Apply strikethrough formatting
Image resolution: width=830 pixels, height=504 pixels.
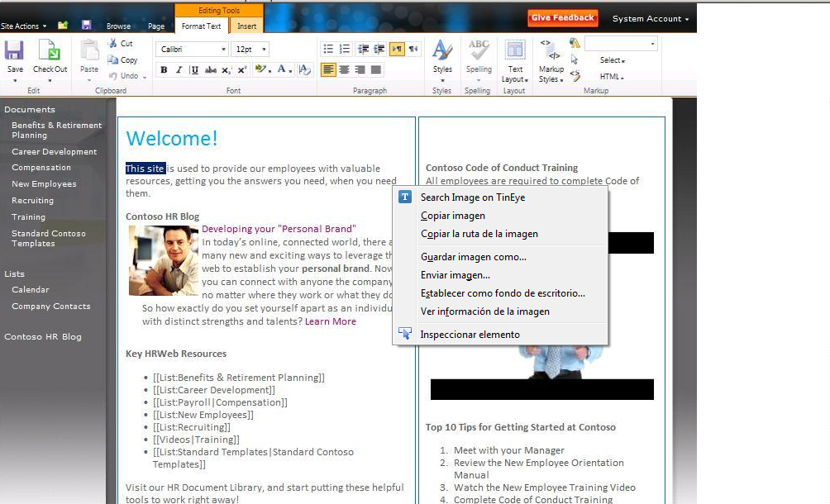[x=211, y=69]
